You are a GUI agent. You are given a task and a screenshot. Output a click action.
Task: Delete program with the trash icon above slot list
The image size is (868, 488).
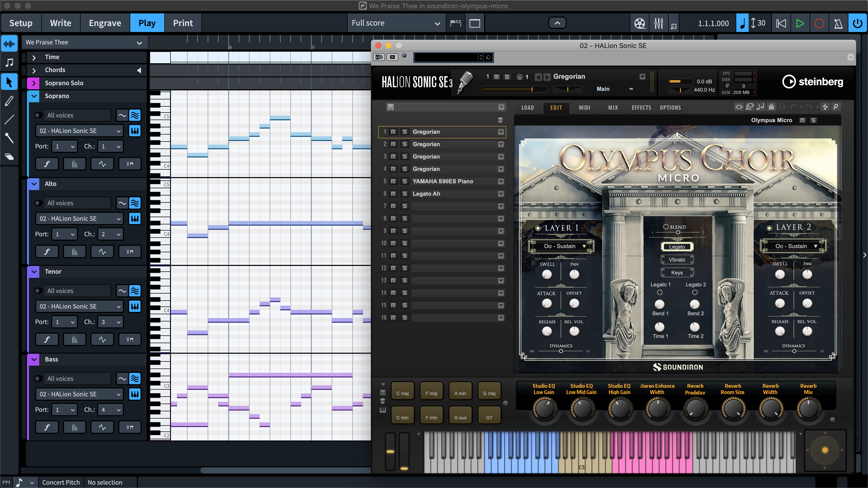pyautogui.click(x=500, y=120)
